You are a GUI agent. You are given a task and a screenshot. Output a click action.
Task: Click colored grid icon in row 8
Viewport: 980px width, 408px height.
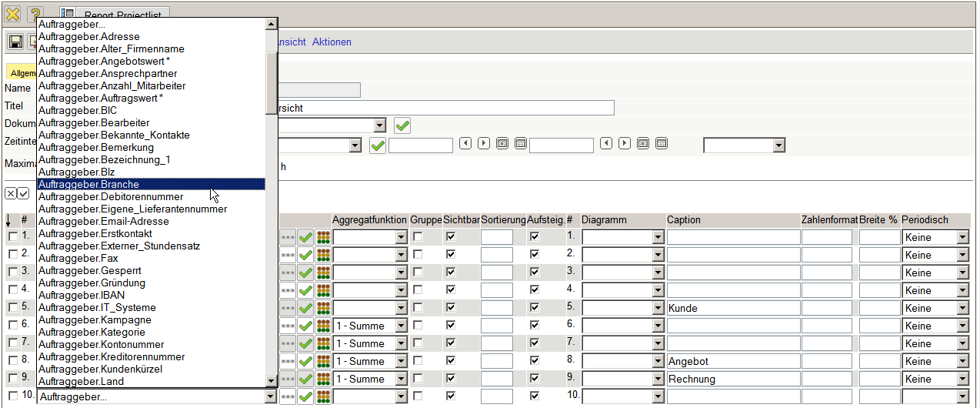[324, 361]
